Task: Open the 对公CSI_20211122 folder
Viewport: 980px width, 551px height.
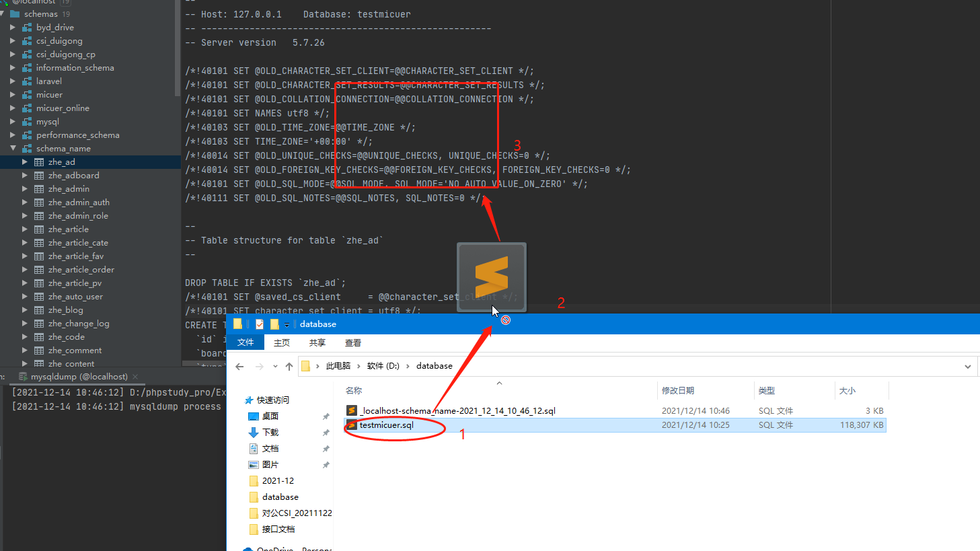Action: tap(297, 513)
